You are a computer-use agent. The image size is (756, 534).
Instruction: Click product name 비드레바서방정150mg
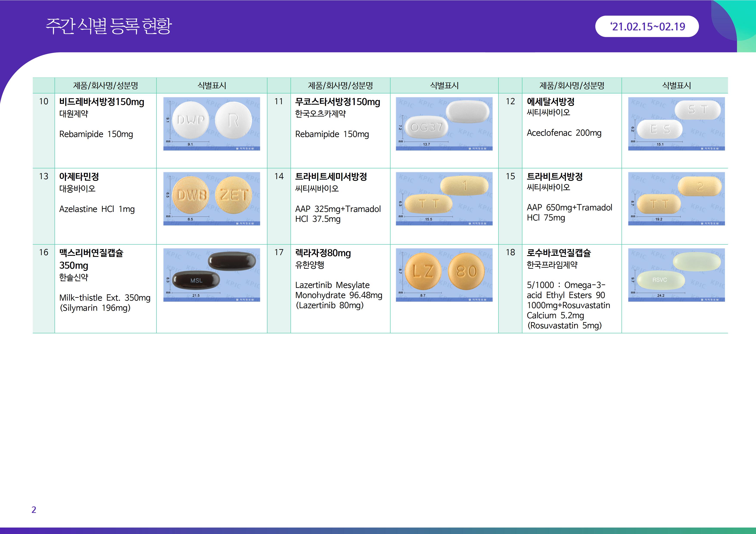pos(102,102)
